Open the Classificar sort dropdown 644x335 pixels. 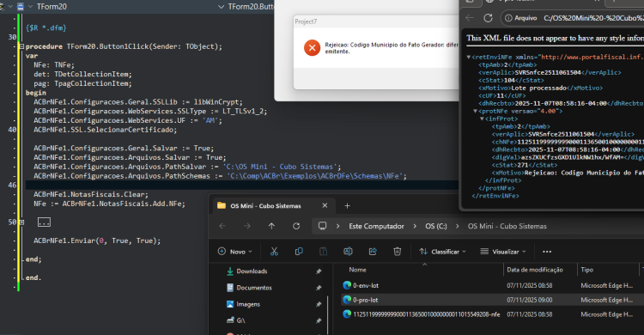point(443,252)
